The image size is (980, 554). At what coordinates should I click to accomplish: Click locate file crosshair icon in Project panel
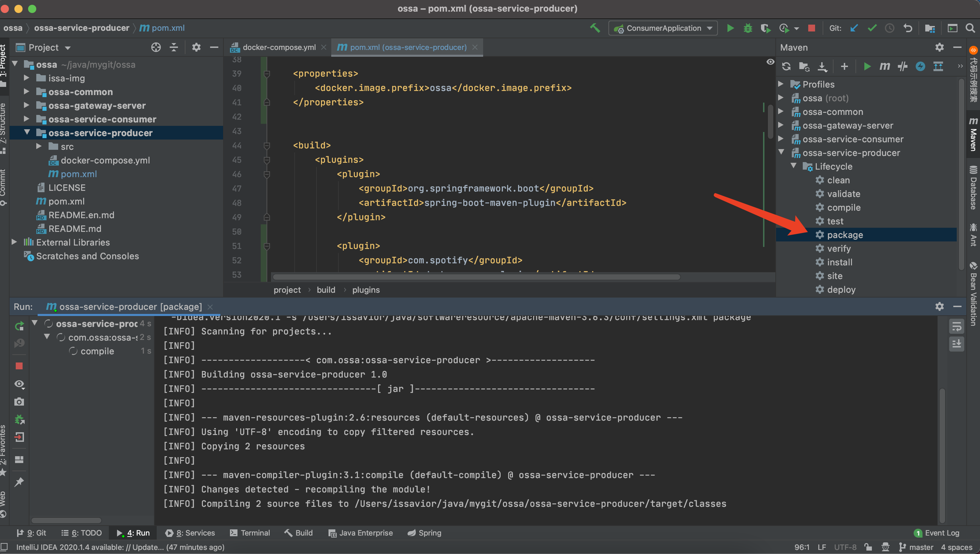(x=156, y=47)
